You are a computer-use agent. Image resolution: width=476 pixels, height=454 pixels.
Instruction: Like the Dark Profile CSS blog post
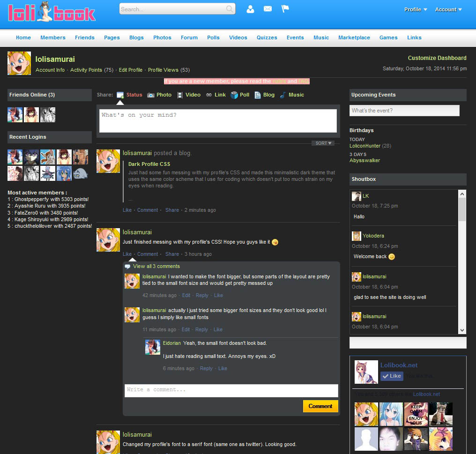click(x=127, y=210)
